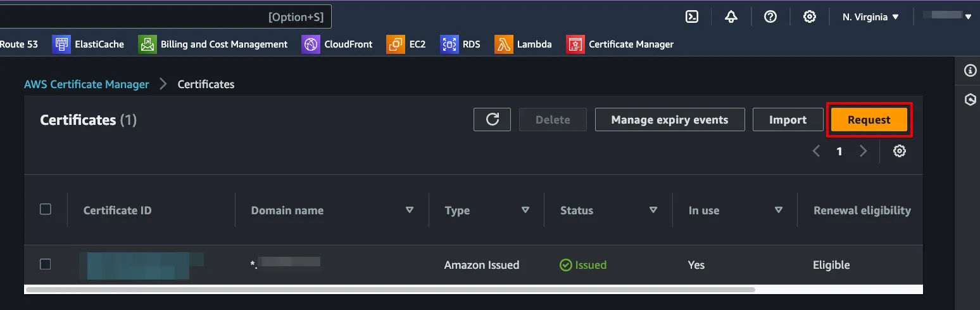The image size is (980, 310).
Task: Click the Certificates breadcrumb text
Action: coord(206,84)
